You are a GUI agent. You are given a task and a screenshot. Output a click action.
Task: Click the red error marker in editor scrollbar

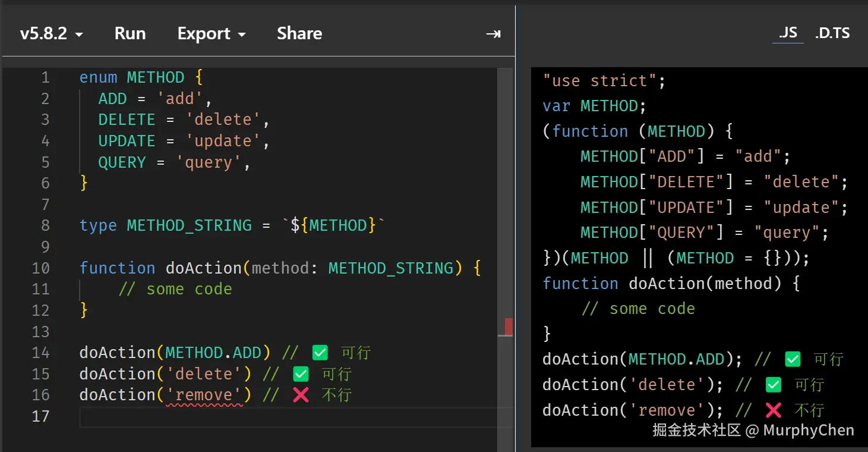click(x=509, y=326)
